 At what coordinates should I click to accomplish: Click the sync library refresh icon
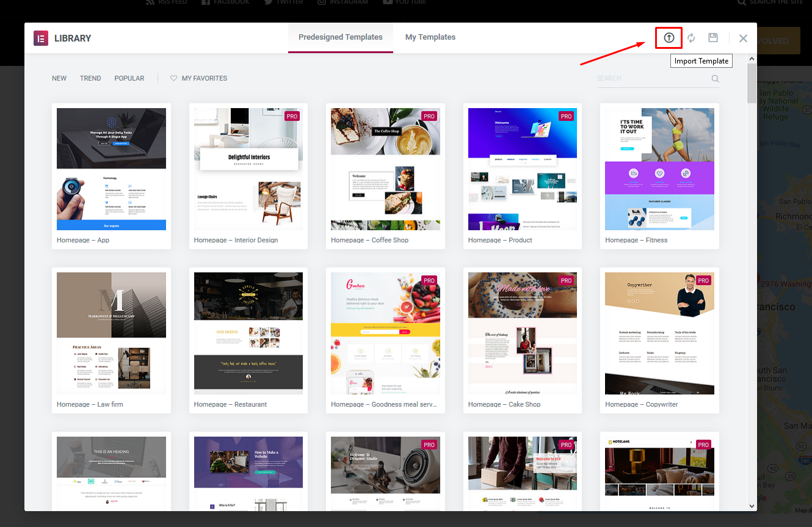coord(691,38)
